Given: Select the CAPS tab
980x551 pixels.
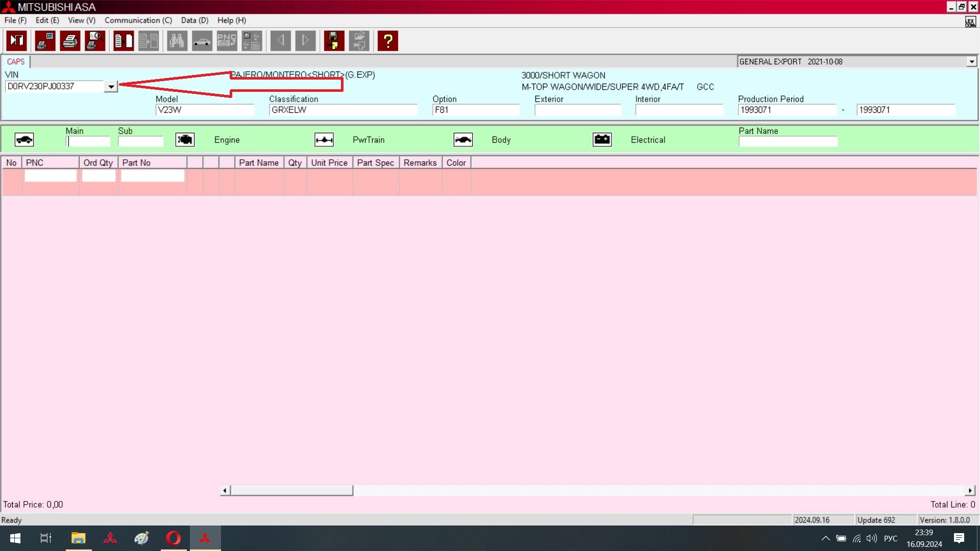Looking at the screenshot, I should (x=16, y=62).
